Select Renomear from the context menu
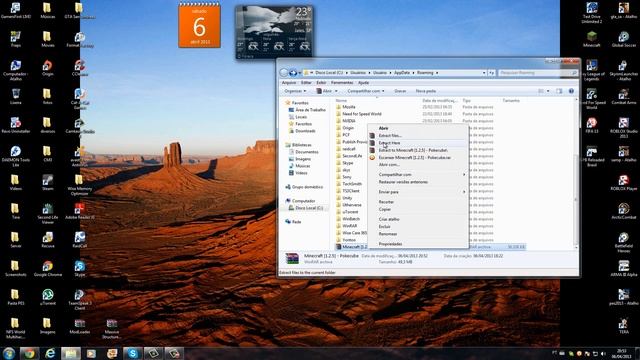This screenshot has width=640, height=360. pyautogui.click(x=388, y=234)
